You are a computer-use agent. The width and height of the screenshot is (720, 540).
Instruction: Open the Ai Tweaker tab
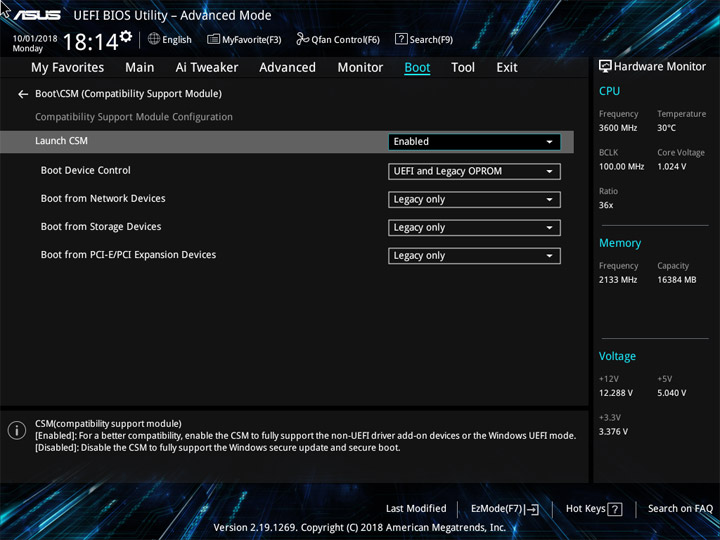pos(207,68)
